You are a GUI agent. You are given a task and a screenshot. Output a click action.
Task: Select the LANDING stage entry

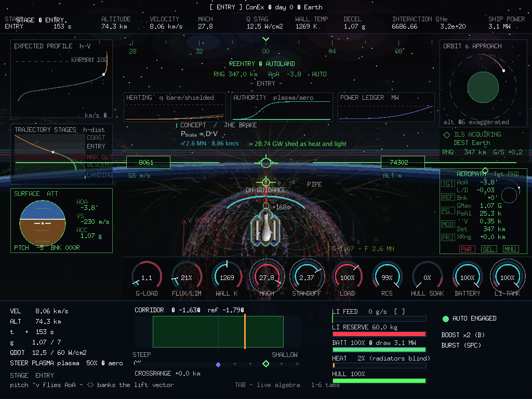coord(99,175)
